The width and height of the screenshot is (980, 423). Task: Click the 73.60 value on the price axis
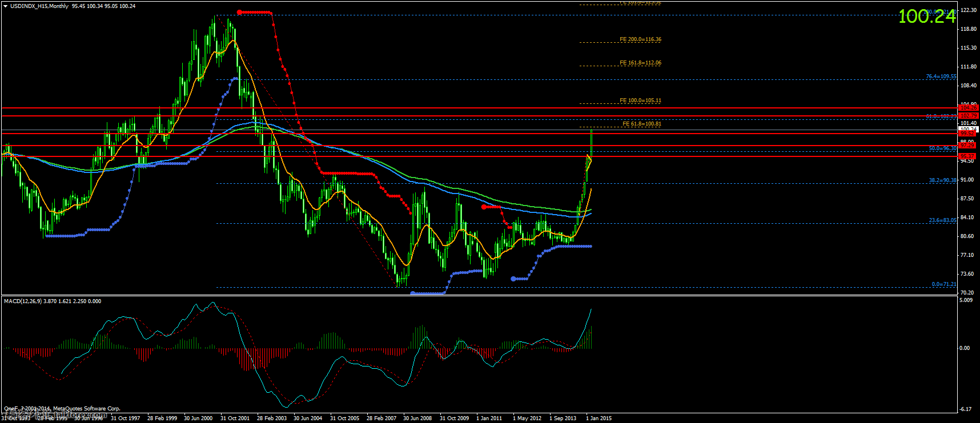click(967, 274)
